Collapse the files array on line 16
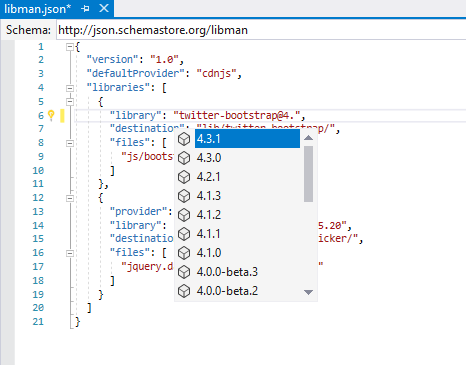 pyautogui.click(x=70, y=253)
